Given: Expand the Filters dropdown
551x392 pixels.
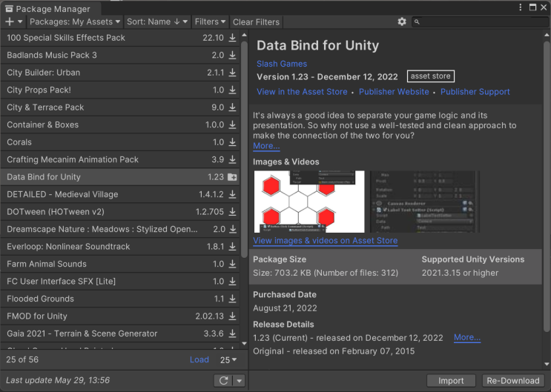Looking at the screenshot, I should [211, 22].
